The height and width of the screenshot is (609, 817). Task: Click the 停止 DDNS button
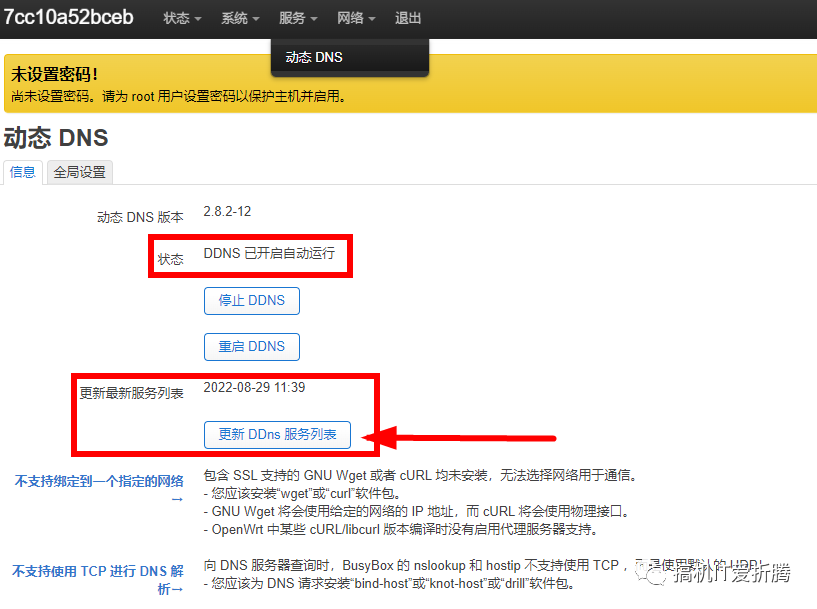(251, 300)
